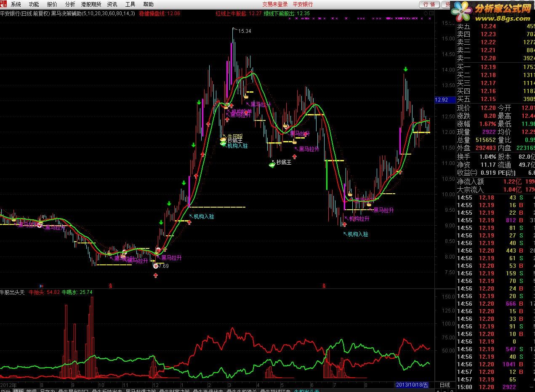Select the 买五 12.15 bid row
Image resolution: width=535 pixels, height=392 pixels.
pos(496,99)
